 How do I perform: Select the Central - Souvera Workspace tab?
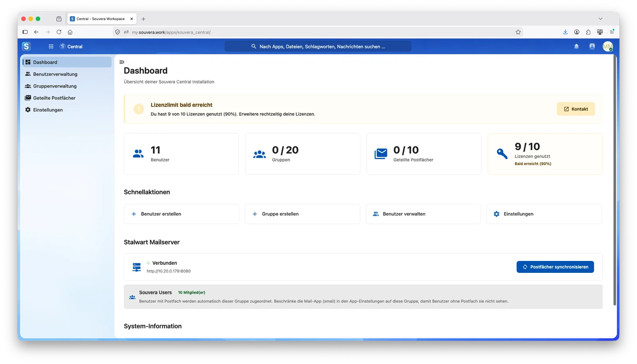point(102,19)
